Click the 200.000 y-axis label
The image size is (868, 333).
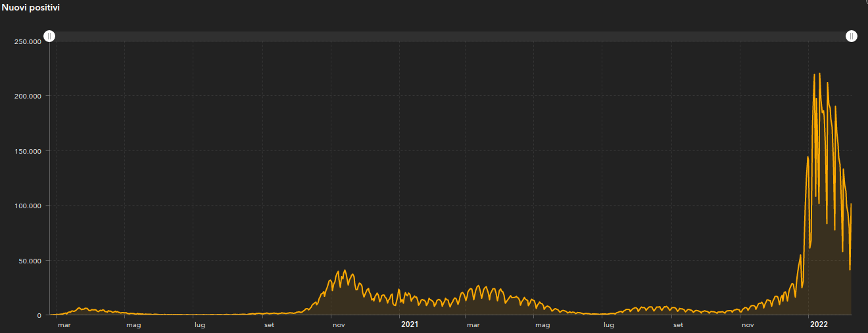click(x=28, y=96)
